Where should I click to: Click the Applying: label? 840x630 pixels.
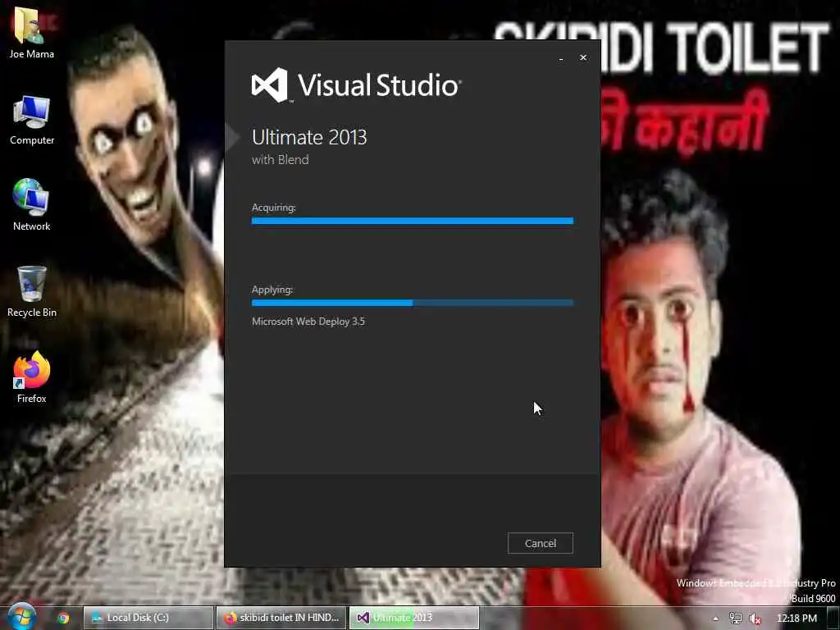[272, 290]
